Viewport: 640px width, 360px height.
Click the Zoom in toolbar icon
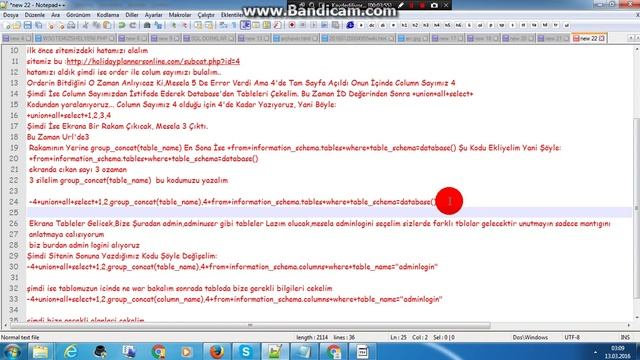tap(173, 25)
